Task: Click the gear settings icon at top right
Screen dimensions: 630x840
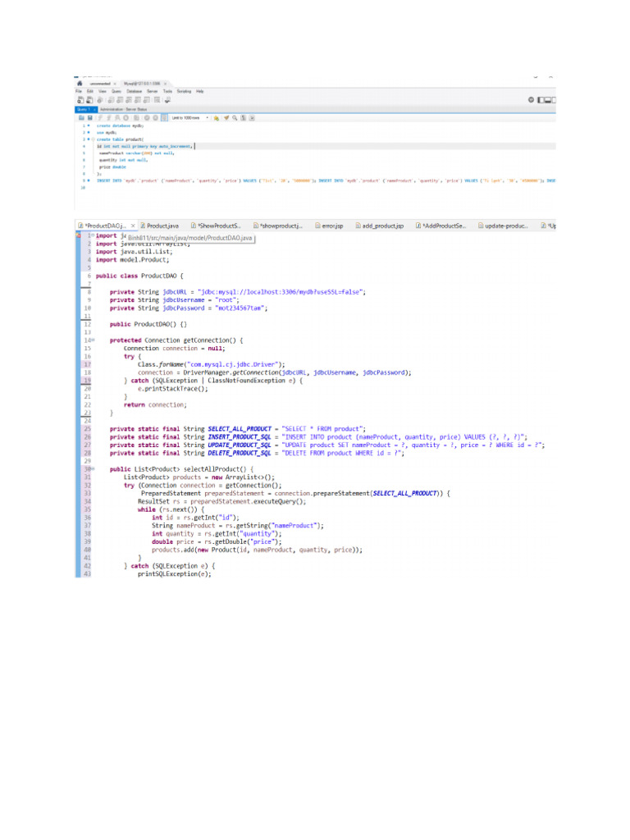Action: point(532,99)
